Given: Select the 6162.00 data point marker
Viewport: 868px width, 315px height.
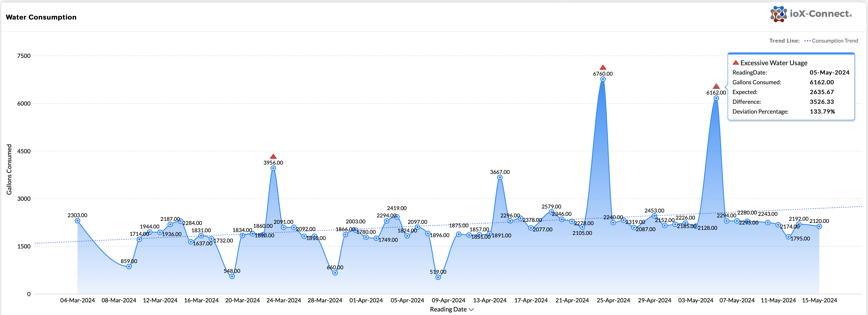Looking at the screenshot, I should 716,98.
